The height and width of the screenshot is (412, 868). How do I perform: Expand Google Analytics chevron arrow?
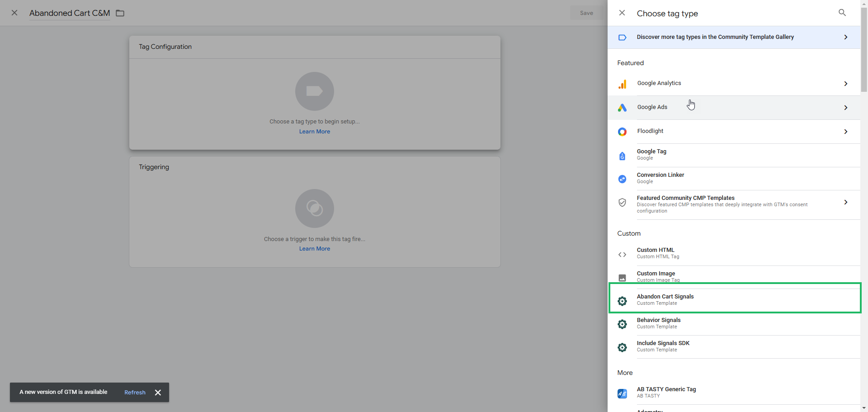[x=845, y=84]
